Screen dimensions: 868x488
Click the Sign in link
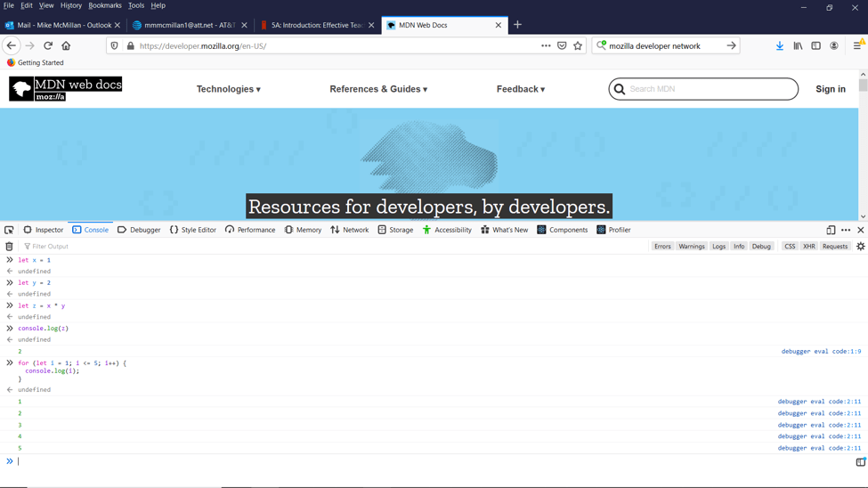coord(831,89)
